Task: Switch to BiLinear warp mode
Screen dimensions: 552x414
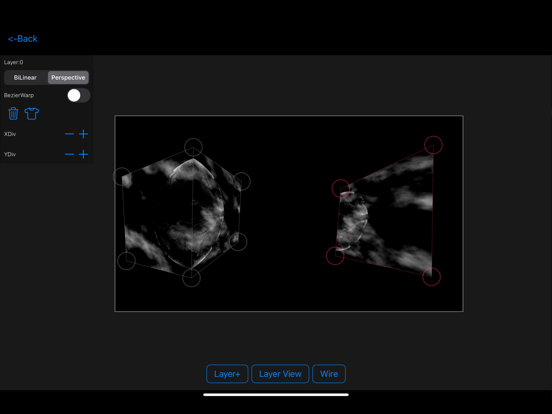Action: (25, 77)
